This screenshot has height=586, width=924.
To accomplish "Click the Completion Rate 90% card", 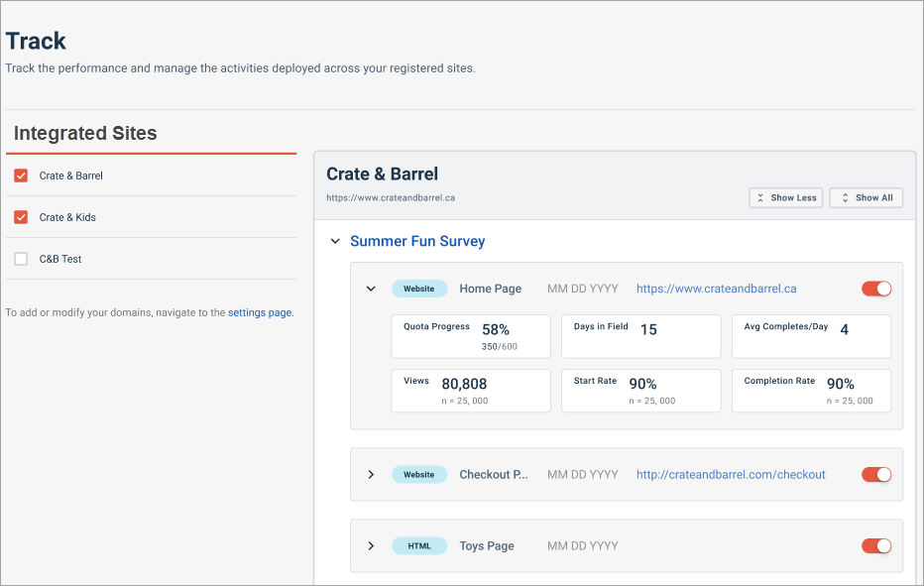I will click(x=811, y=391).
